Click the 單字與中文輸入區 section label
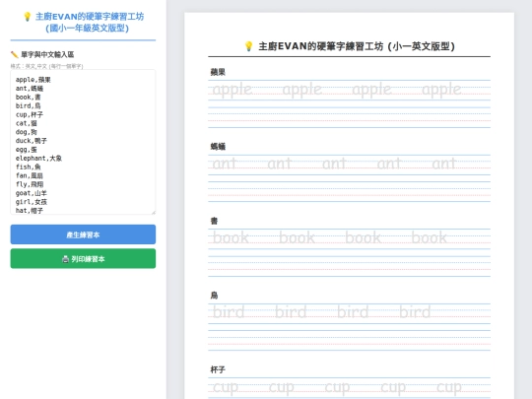 [x=47, y=54]
